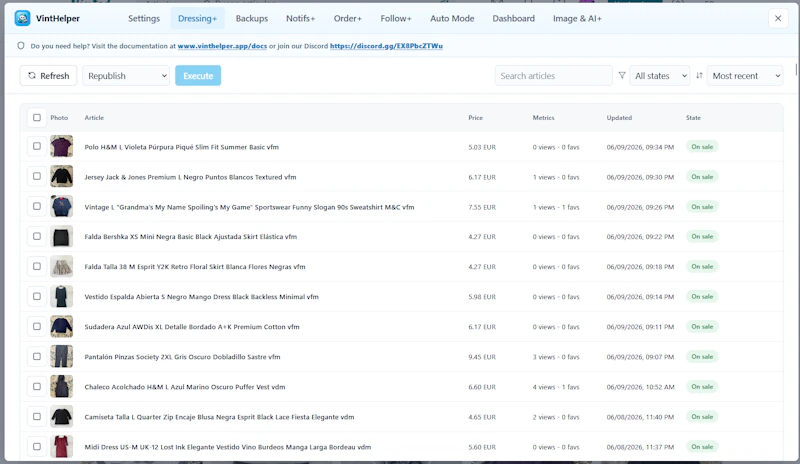This screenshot has width=800, height=464.
Task: Close the VintHelper panel with the X
Action: pyautogui.click(x=778, y=18)
